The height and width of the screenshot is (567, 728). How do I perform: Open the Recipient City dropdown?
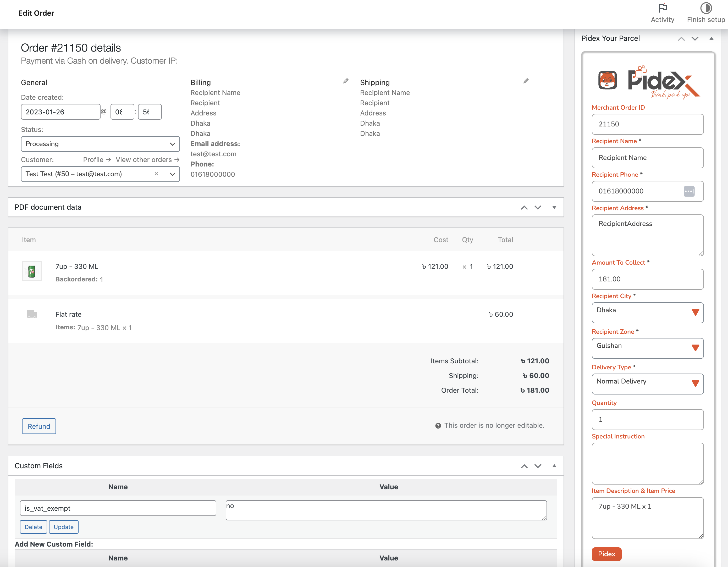click(647, 313)
